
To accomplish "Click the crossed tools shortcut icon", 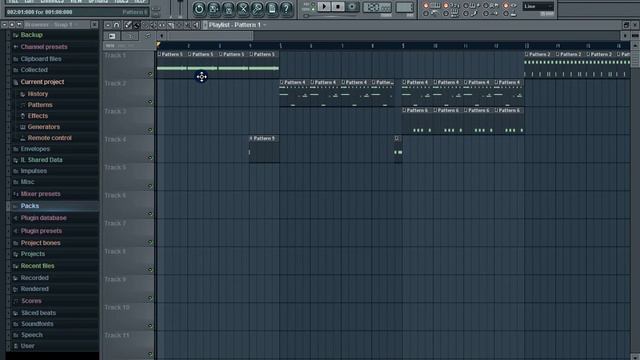I will click(243, 9).
